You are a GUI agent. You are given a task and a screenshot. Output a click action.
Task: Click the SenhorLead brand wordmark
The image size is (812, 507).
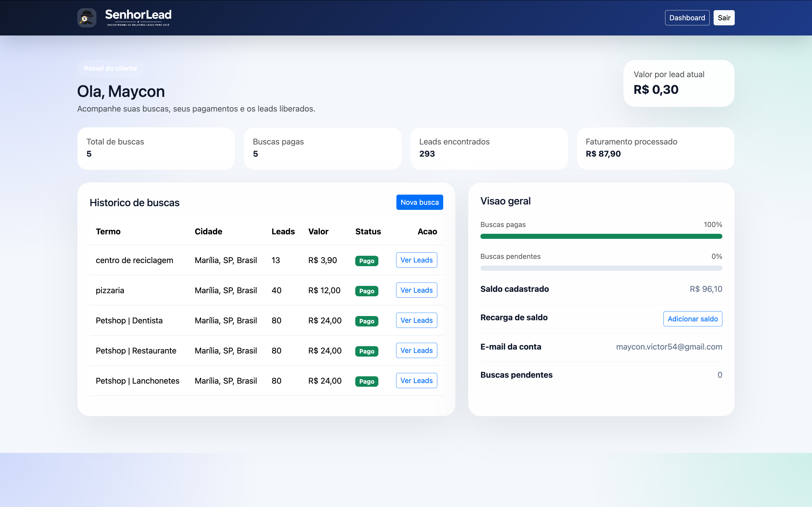pos(138,17)
